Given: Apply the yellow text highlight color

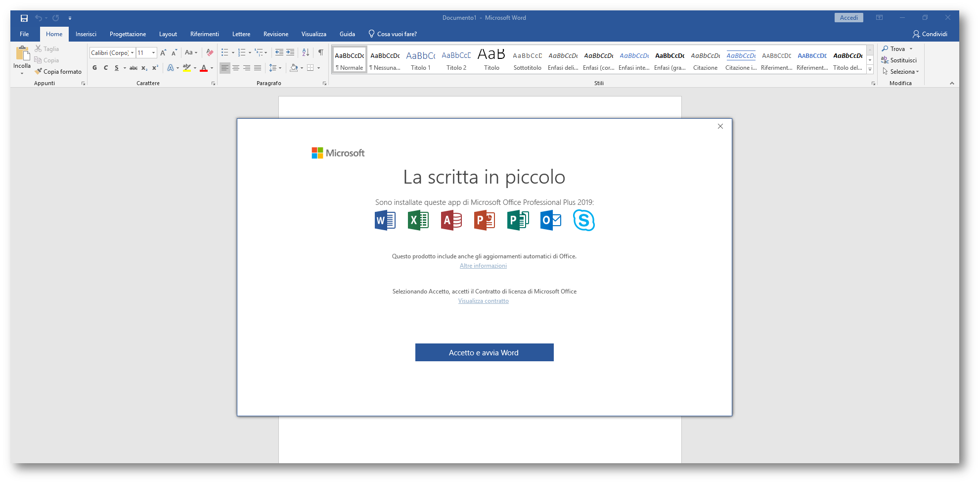Looking at the screenshot, I should tap(187, 68).
